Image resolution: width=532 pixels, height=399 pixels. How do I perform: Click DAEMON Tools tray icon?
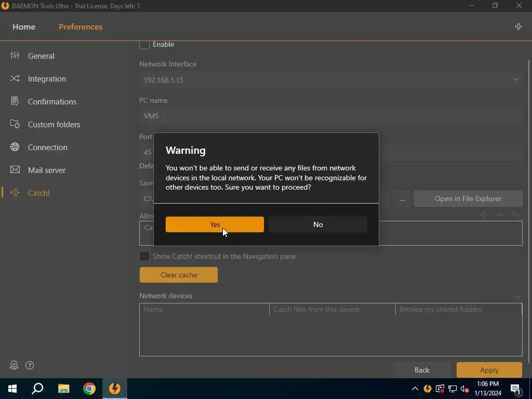[x=428, y=389]
